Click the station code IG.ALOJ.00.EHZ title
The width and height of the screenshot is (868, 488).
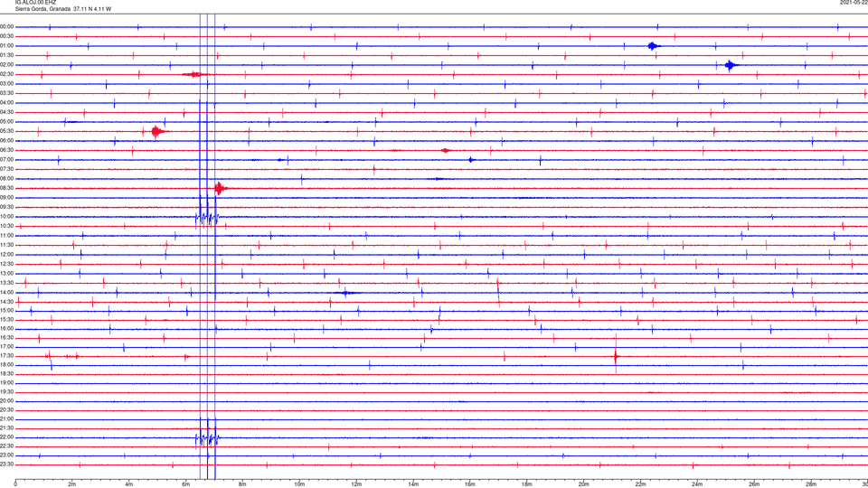(x=35, y=3)
